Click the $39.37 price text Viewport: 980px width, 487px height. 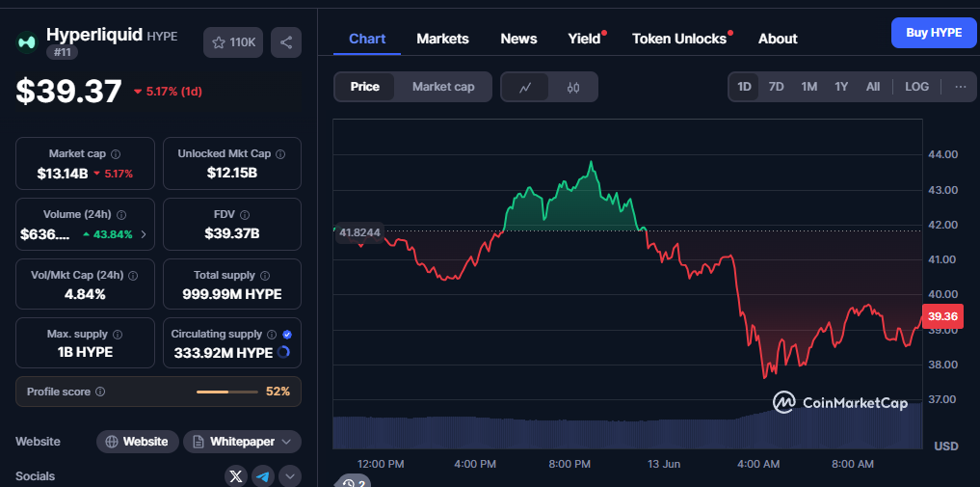[x=68, y=92]
